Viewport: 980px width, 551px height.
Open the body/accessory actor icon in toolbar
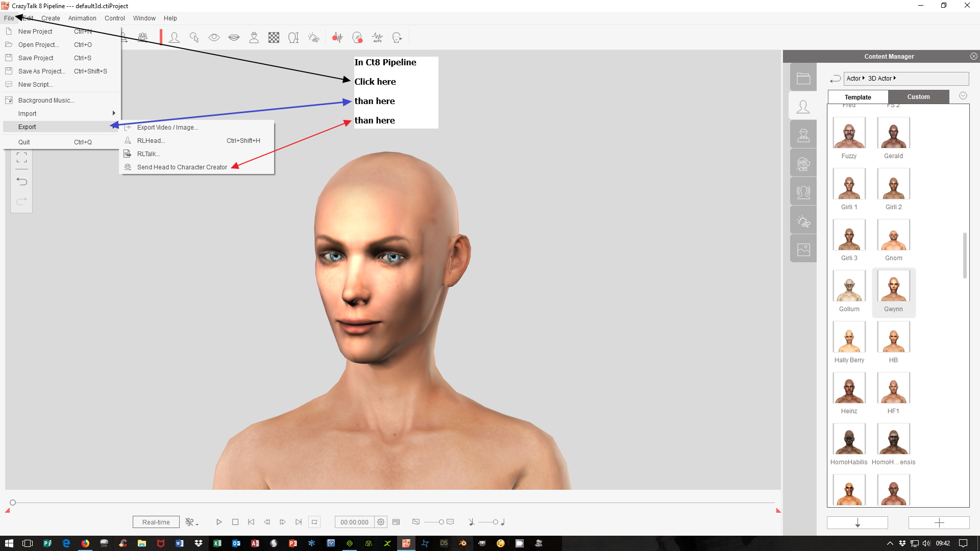pyautogui.click(x=254, y=37)
